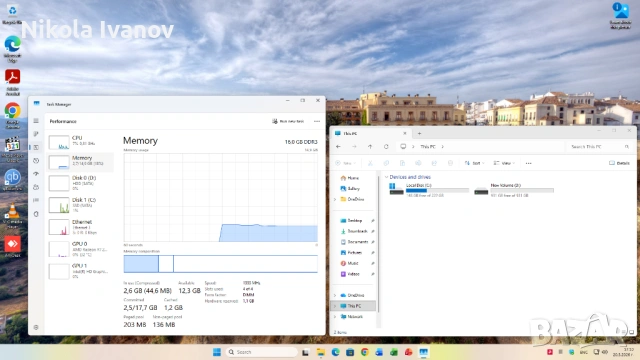Screen dimensions: 640x360
Task: Open Services page in Task Manager sidebar
Action: pyautogui.click(x=36, y=213)
